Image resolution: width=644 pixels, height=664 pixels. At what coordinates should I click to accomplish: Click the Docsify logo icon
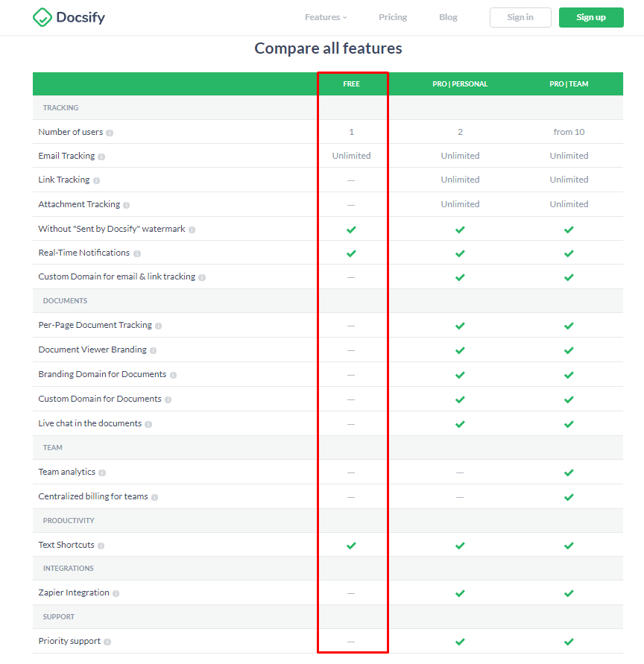pyautogui.click(x=42, y=17)
